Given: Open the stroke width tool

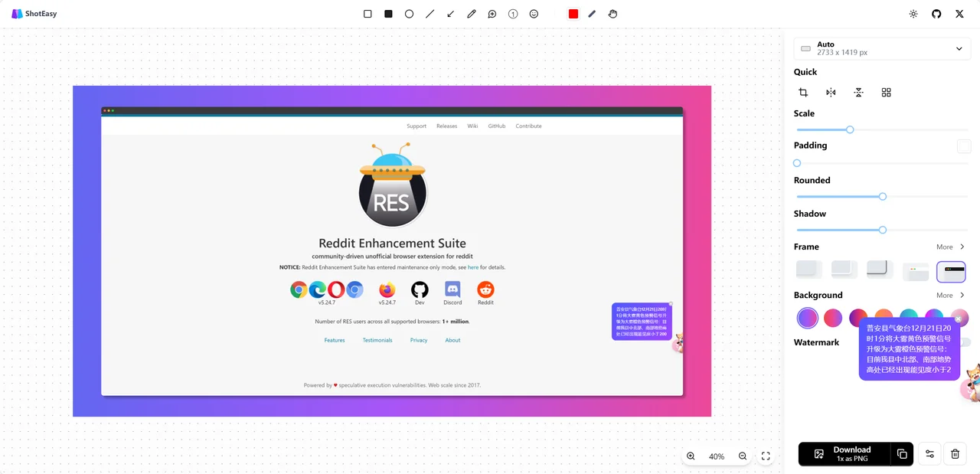Looking at the screenshot, I should (x=593, y=14).
